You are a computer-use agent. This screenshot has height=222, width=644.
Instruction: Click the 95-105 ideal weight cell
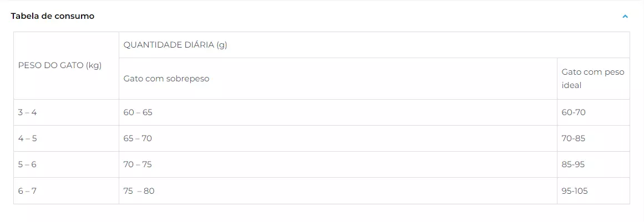point(594,191)
